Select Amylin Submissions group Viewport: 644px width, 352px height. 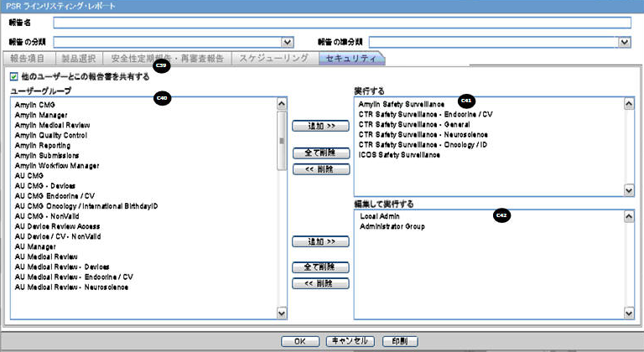click(47, 156)
